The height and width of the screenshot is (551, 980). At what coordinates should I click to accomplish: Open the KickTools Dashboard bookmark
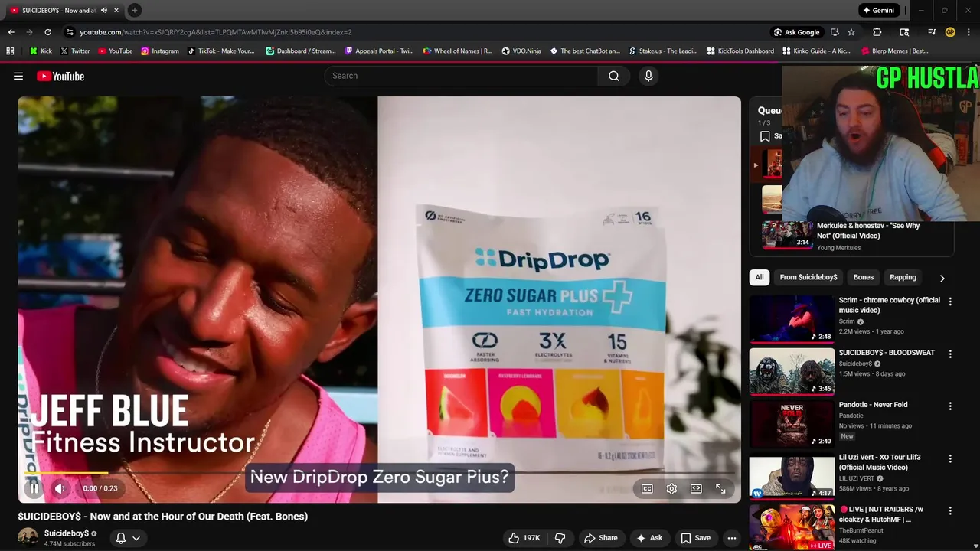click(x=740, y=51)
